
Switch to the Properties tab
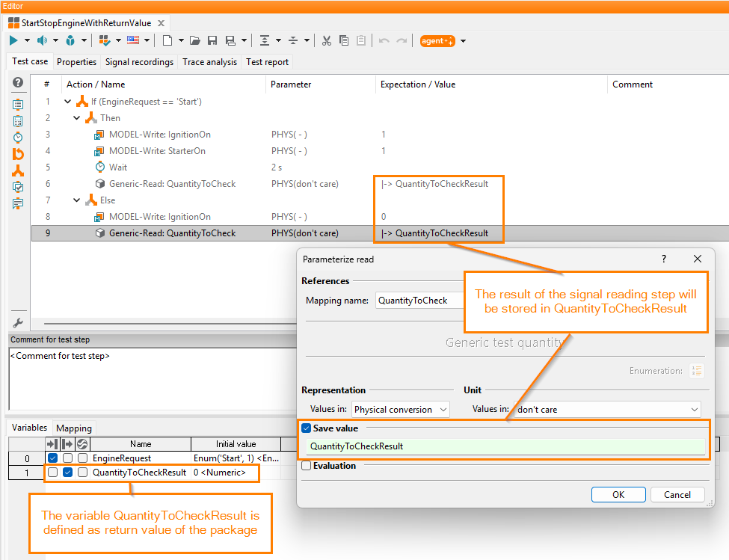tap(77, 62)
